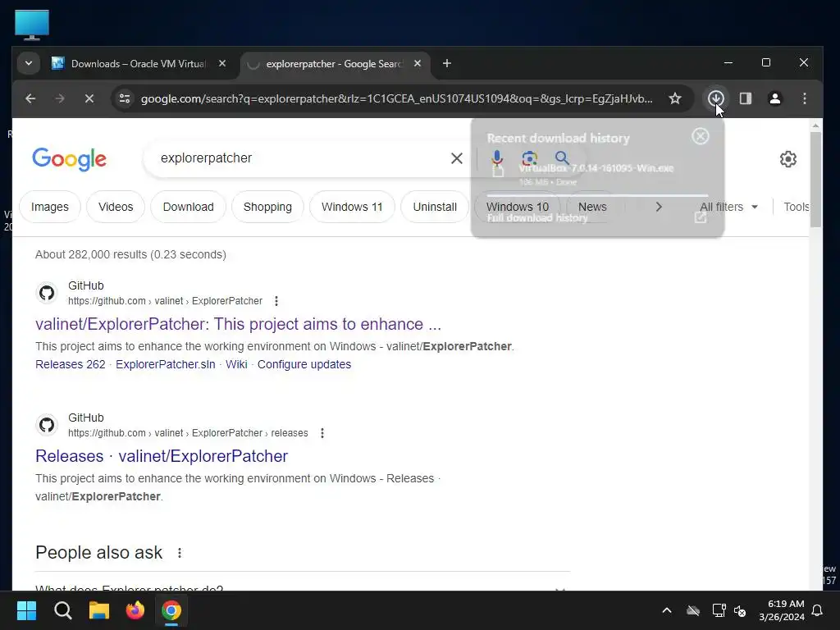
Task: Open taskbar Search
Action: tap(62, 610)
